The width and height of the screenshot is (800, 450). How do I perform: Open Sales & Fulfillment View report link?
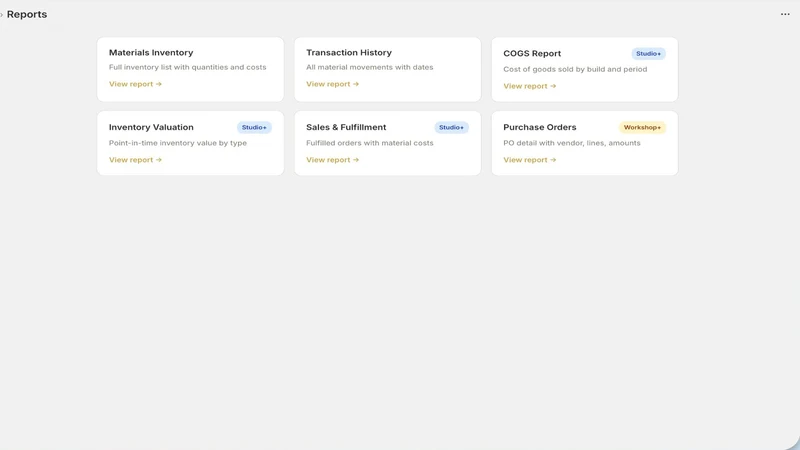[333, 160]
